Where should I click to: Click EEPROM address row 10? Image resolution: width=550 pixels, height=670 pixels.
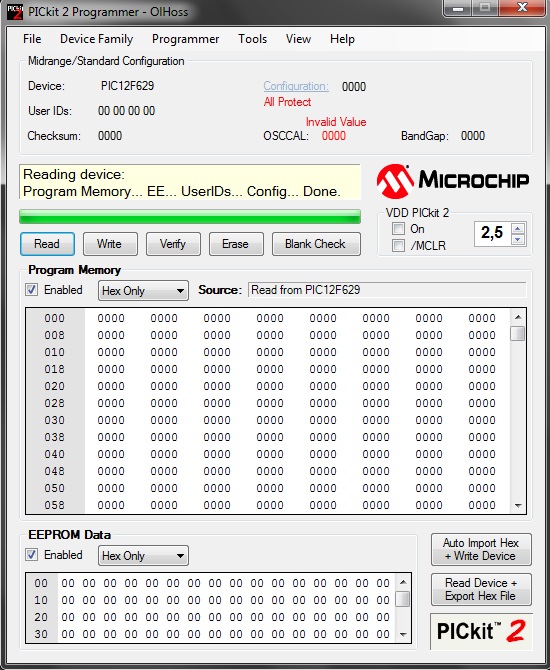click(41, 600)
